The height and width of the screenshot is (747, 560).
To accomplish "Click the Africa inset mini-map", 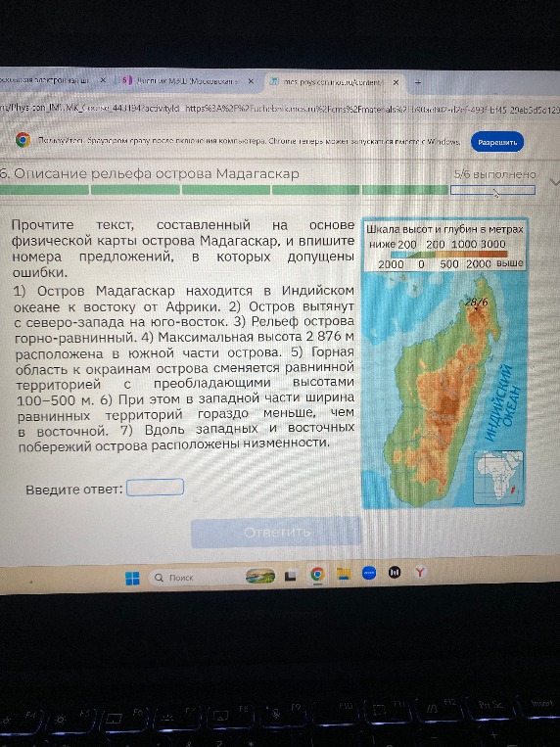I will point(498,478).
